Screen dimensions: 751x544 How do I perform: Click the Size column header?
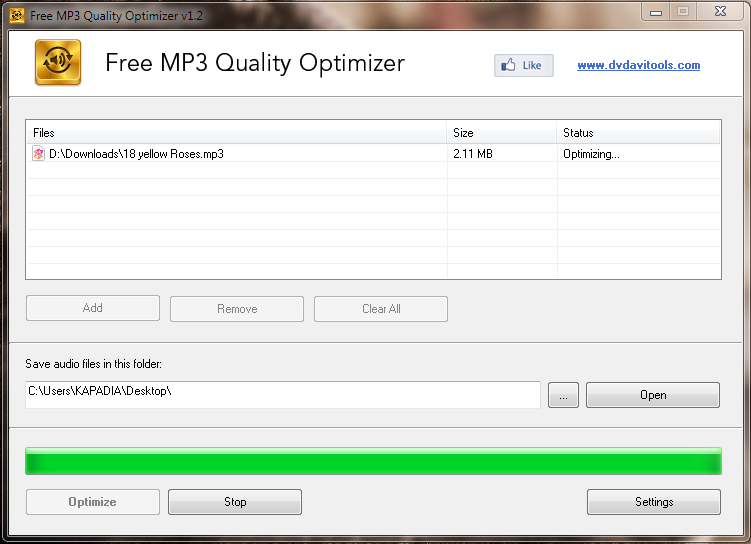502,133
